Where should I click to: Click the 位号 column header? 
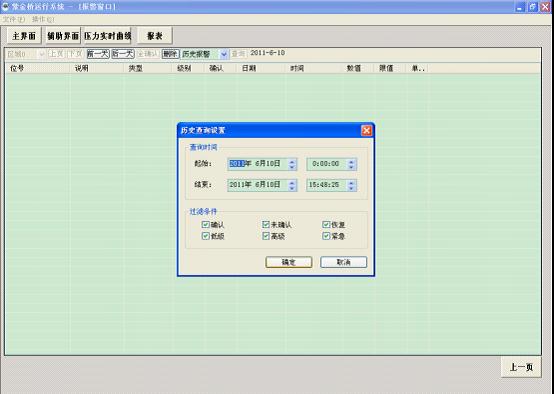click(x=37, y=68)
